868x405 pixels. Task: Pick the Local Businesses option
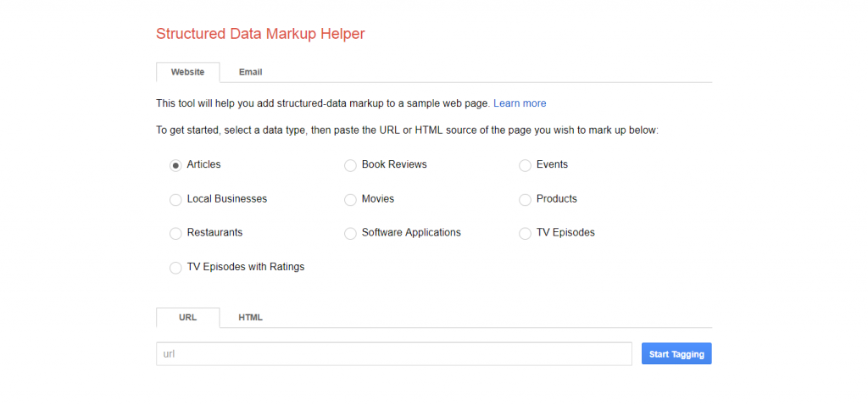(175, 199)
